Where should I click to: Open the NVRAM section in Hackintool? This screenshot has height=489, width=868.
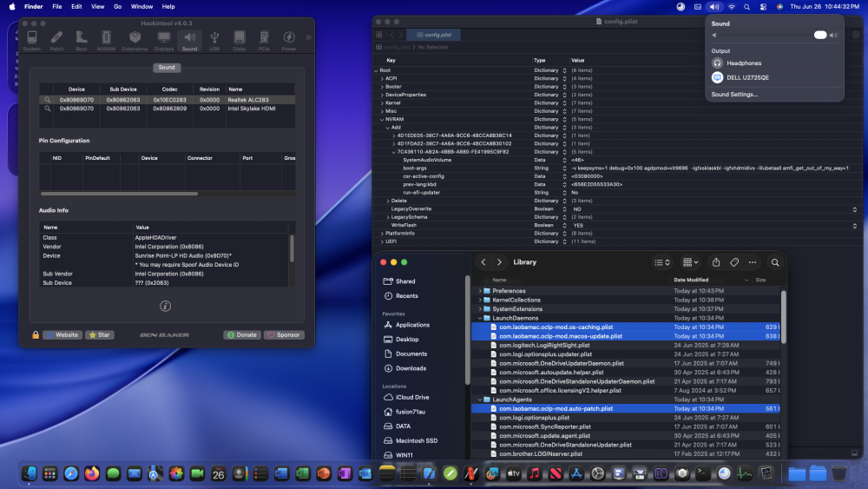106,41
